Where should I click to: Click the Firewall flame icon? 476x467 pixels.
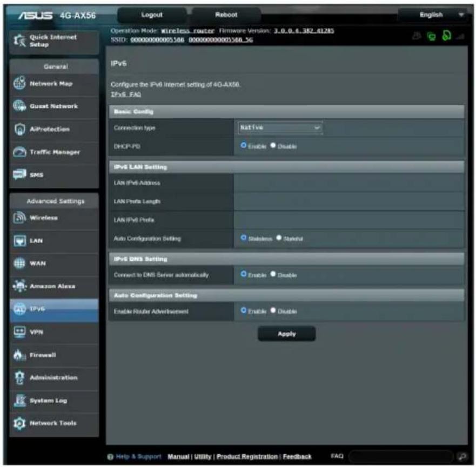pyautogui.click(x=20, y=355)
